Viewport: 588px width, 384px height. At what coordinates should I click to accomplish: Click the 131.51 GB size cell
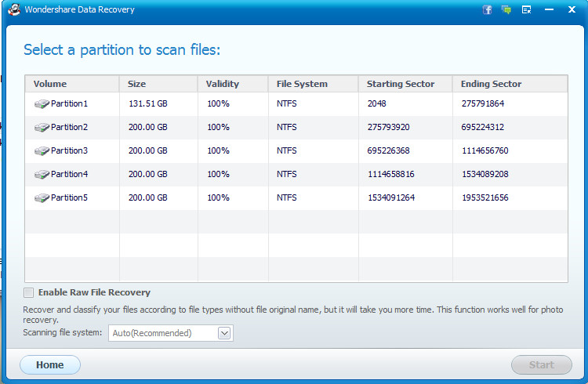[x=147, y=103]
